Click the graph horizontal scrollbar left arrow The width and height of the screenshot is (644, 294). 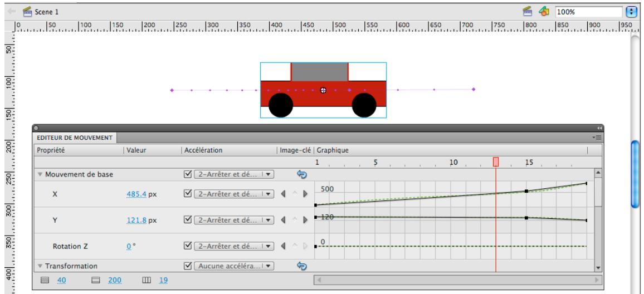click(x=318, y=281)
